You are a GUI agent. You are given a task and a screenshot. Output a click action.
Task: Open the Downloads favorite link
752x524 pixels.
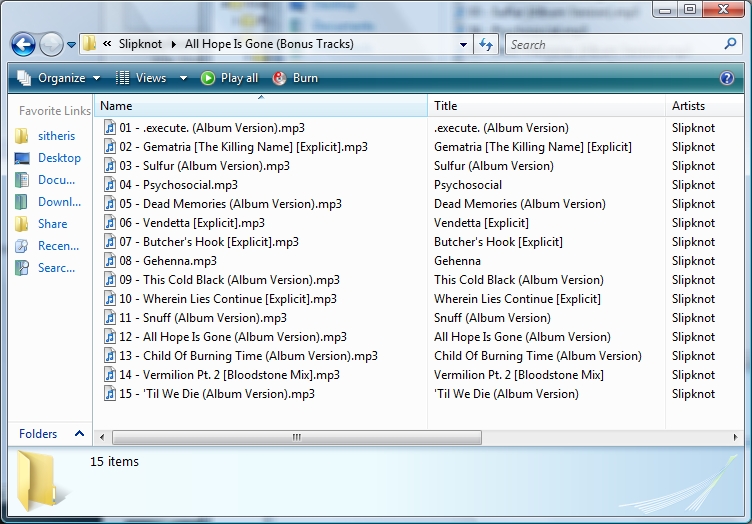pos(59,202)
